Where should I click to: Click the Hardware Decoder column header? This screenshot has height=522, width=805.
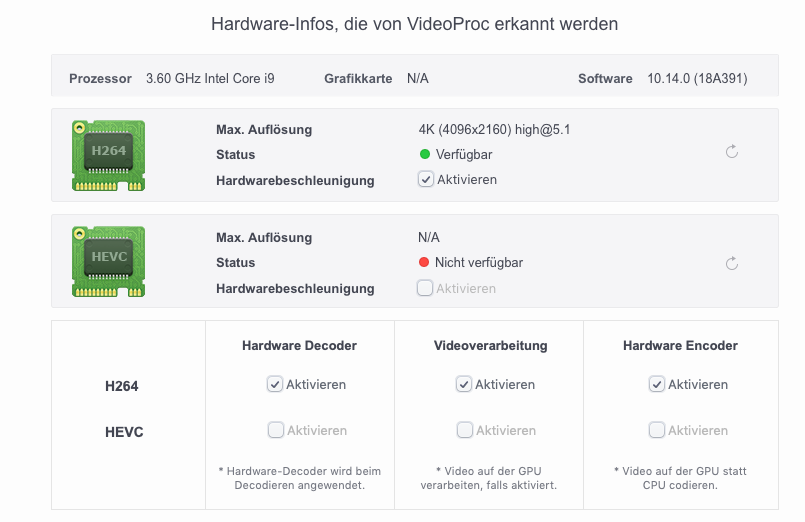[299, 346]
